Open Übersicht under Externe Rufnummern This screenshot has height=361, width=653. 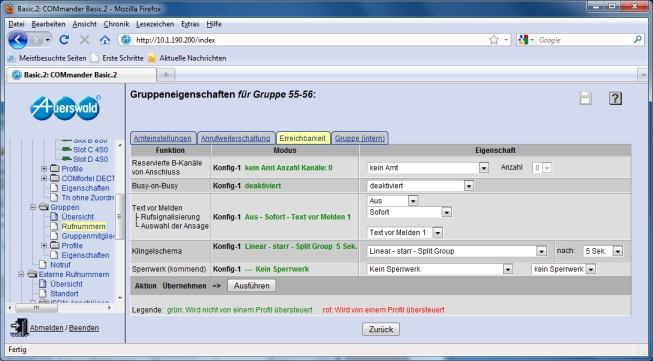tap(66, 284)
